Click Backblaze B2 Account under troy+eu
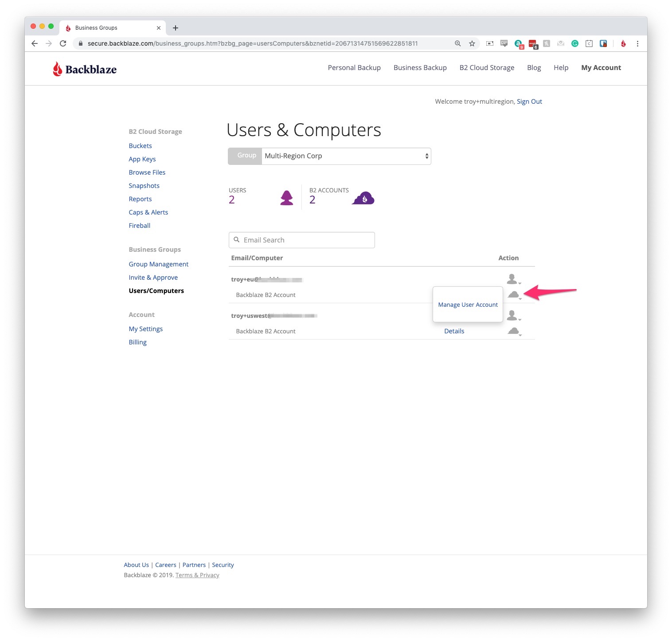672x641 pixels. point(266,295)
